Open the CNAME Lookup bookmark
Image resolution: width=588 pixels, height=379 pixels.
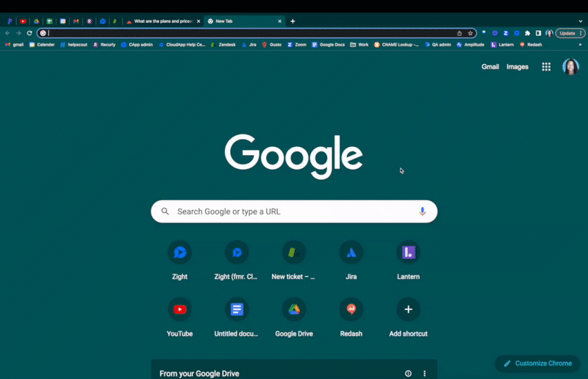click(x=396, y=45)
